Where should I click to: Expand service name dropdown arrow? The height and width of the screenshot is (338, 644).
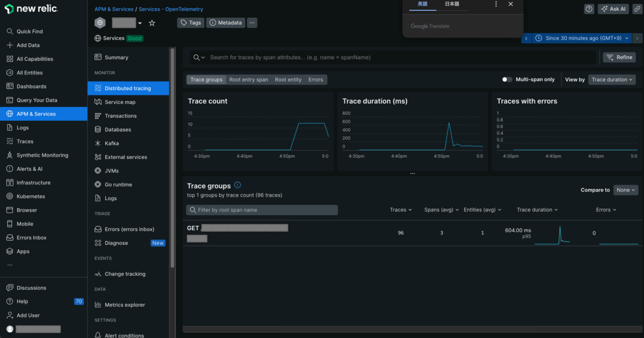pyautogui.click(x=140, y=24)
